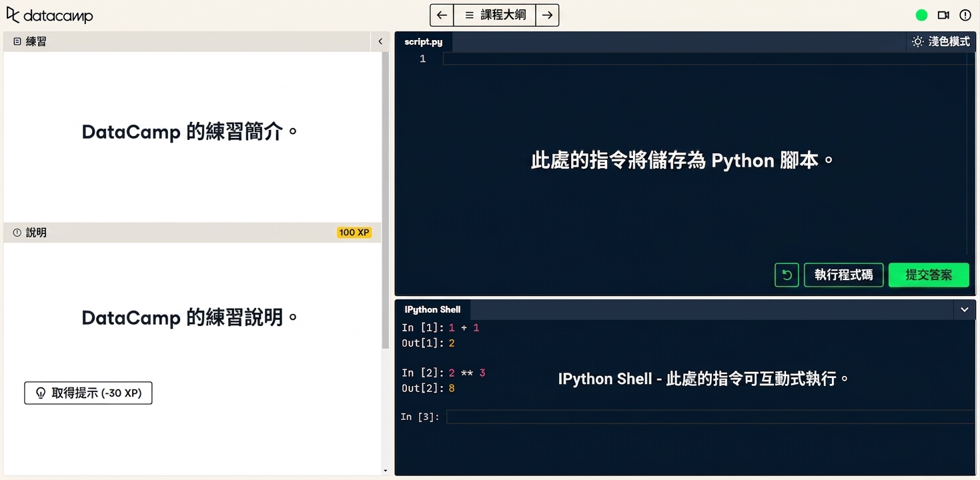Image resolution: width=980 pixels, height=480 pixels.
Task: Select the IPython Shell tab
Action: pyautogui.click(x=432, y=309)
